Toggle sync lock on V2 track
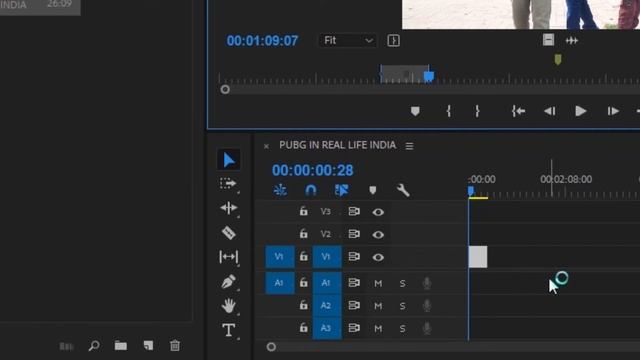Image resolution: width=640 pixels, height=360 pixels. (x=354, y=234)
